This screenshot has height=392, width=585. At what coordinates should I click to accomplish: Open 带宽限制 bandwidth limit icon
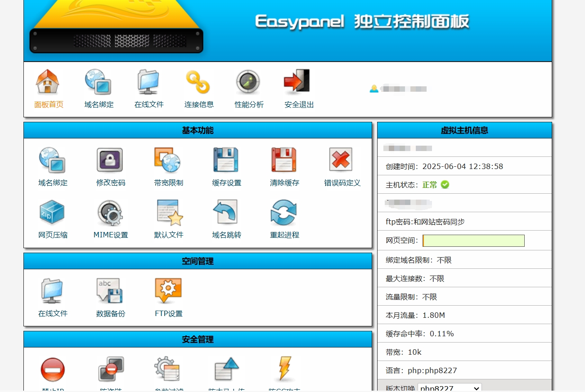167,160
